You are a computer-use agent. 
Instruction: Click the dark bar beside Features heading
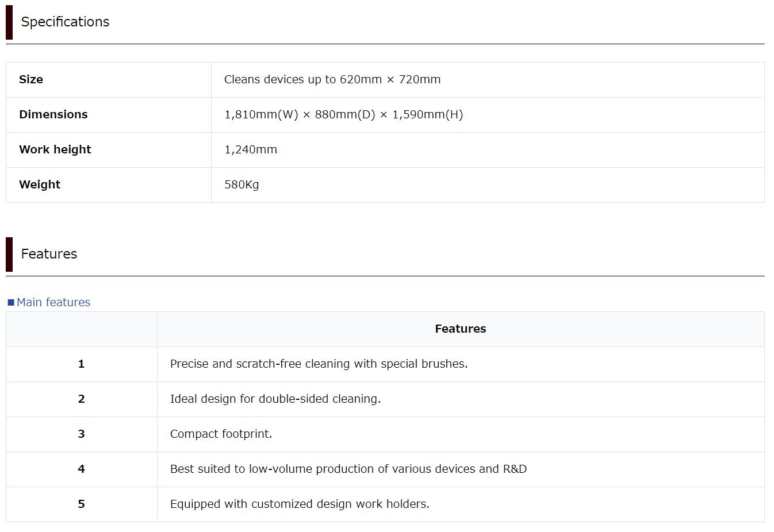click(9, 255)
